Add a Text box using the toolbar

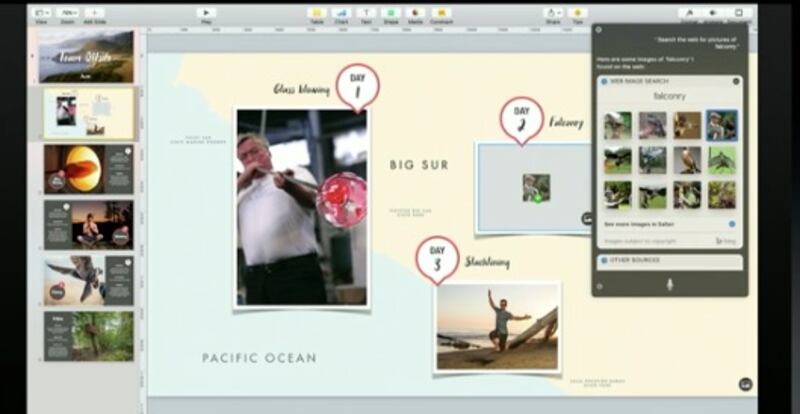(367, 13)
